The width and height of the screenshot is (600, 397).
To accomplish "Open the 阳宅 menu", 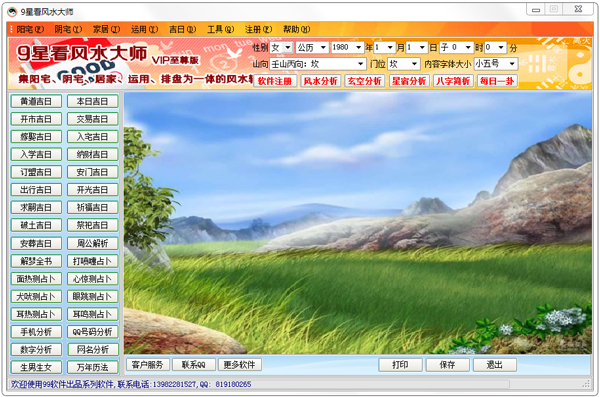I will click(30, 29).
